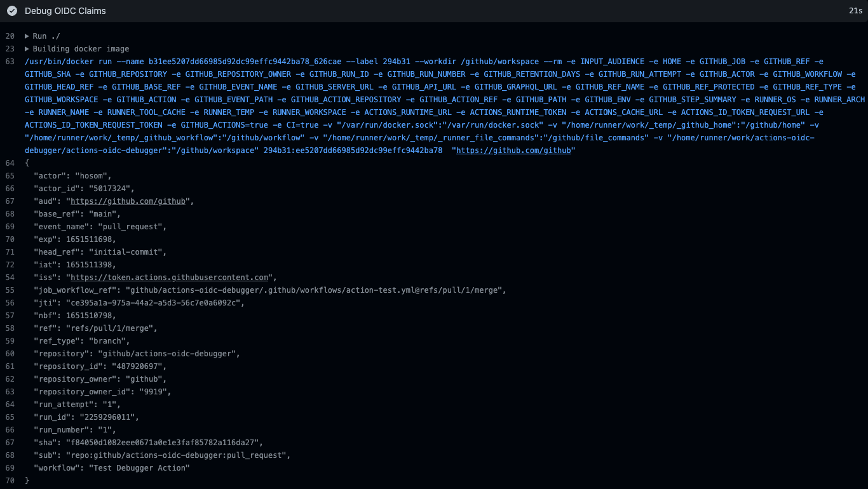Click line number 20 in the log gutter
This screenshot has height=489, width=868.
[10, 36]
